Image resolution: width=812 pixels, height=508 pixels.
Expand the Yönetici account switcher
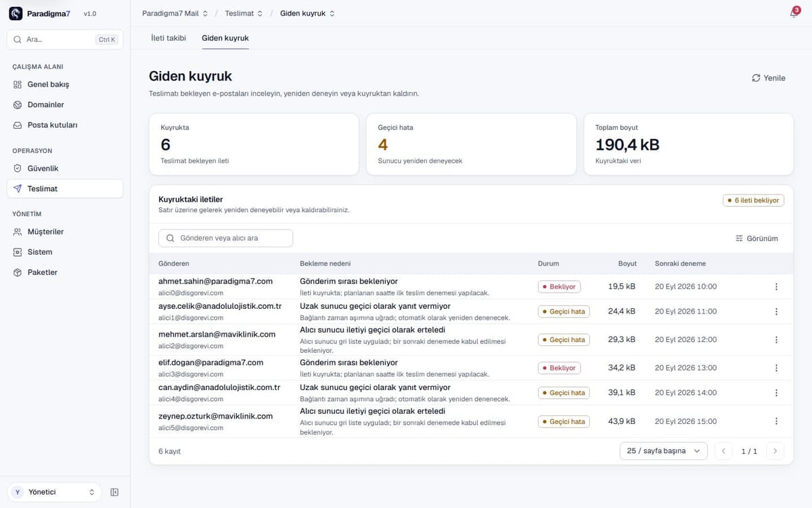coord(54,492)
